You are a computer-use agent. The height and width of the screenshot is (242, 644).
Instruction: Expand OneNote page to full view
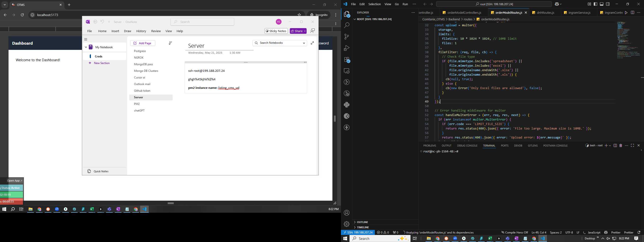point(312,43)
